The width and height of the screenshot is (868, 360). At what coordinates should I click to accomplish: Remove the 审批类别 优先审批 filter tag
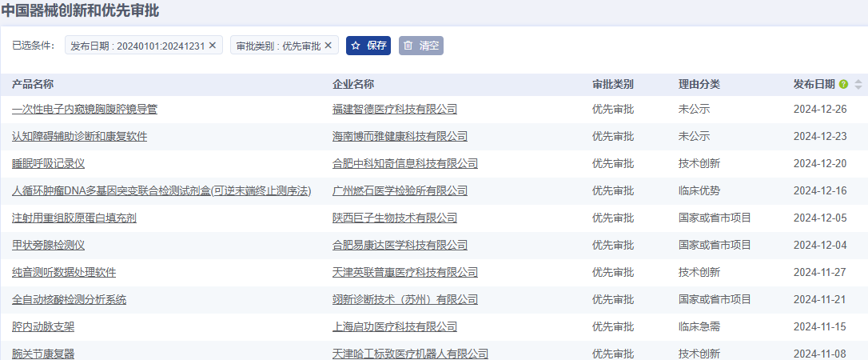(328, 46)
